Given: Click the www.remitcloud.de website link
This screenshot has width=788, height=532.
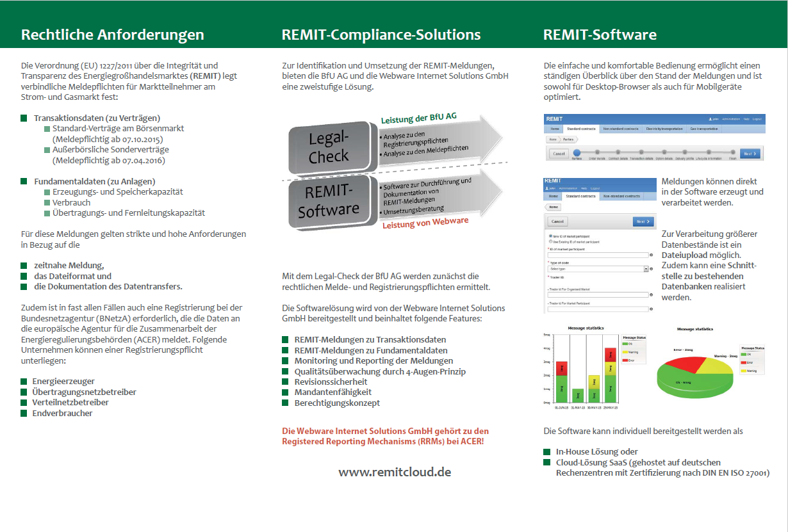Looking at the screenshot, I should click(x=395, y=472).
